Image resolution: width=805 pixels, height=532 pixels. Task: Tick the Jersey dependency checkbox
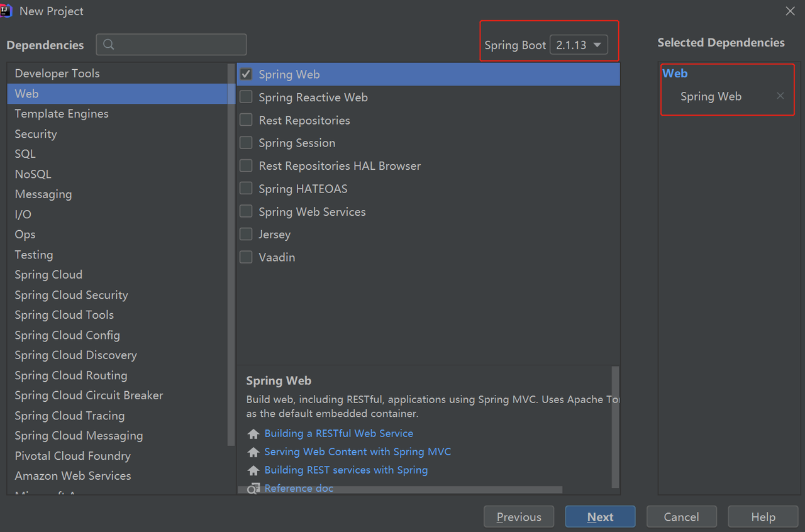click(247, 234)
